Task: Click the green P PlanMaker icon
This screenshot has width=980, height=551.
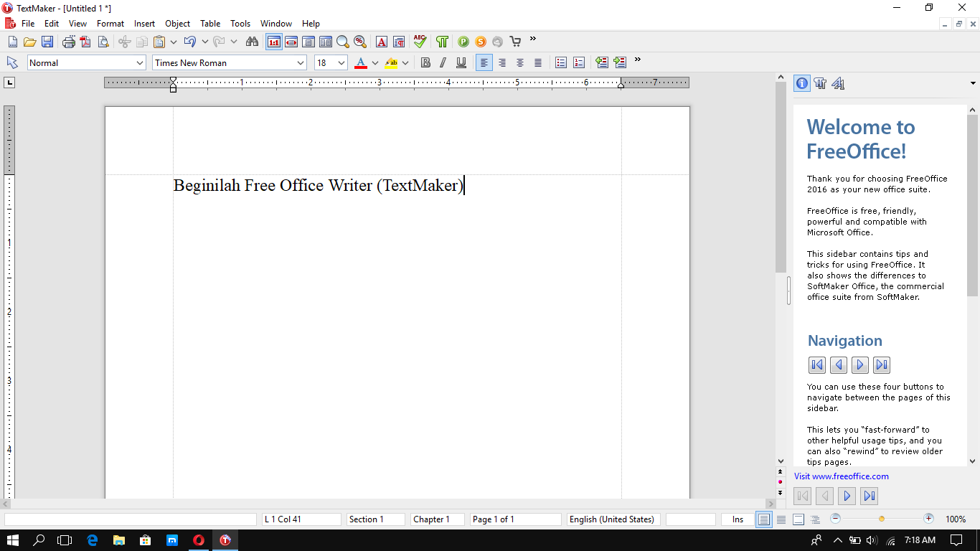Action: pos(463,42)
